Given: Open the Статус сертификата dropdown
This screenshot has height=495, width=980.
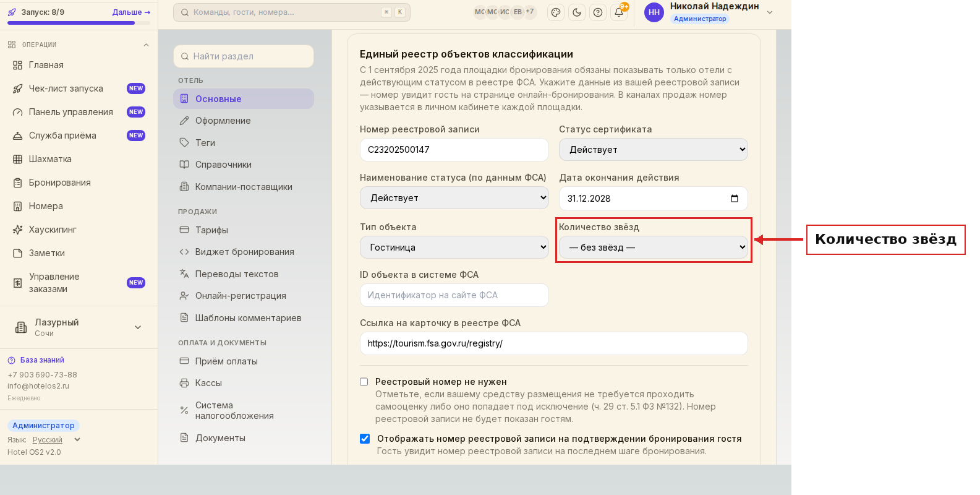Looking at the screenshot, I should 654,150.
